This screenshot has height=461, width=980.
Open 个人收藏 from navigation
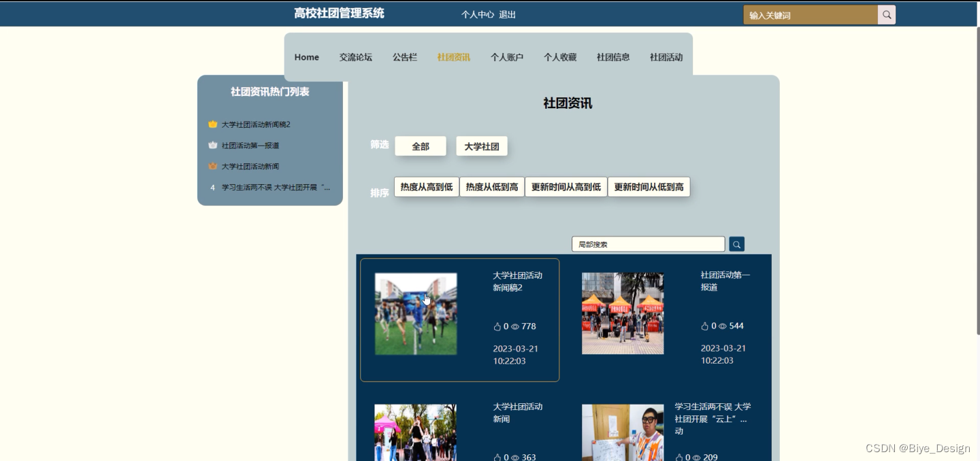pos(560,57)
